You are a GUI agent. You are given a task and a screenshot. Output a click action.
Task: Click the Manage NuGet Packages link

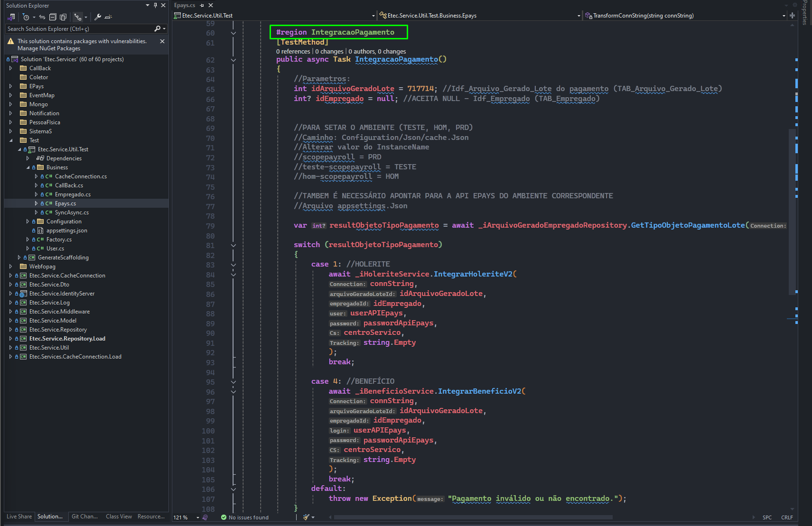(49, 48)
